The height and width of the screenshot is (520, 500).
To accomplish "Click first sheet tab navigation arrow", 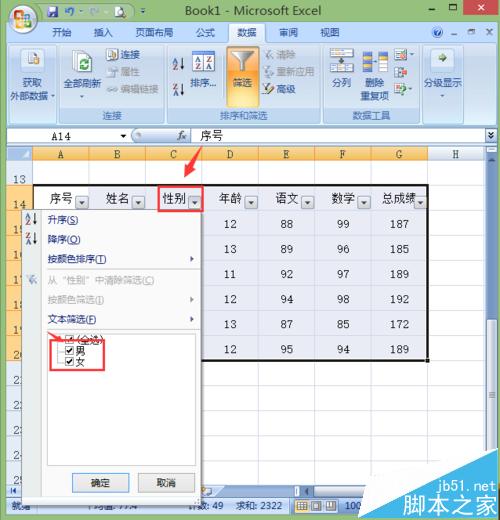I will 13,491.
